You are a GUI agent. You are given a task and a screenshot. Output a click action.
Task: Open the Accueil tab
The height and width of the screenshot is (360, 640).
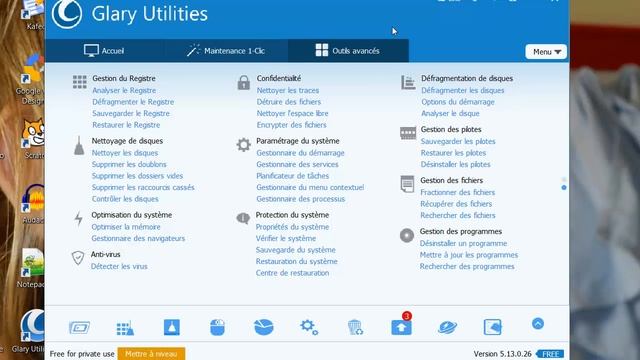[104, 51]
